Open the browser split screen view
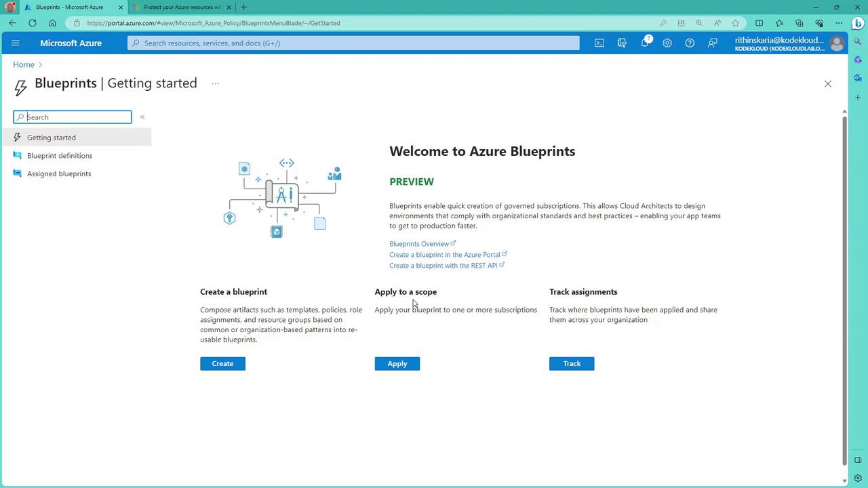 coord(759,23)
